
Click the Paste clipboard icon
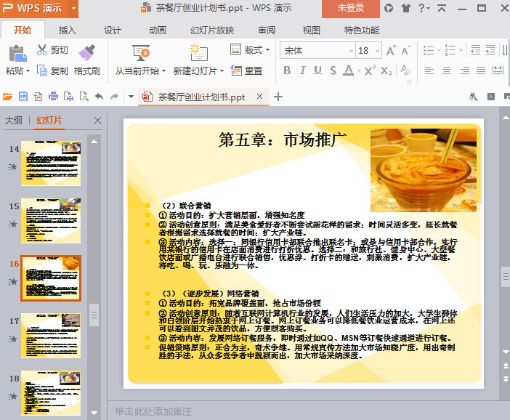tap(17, 54)
